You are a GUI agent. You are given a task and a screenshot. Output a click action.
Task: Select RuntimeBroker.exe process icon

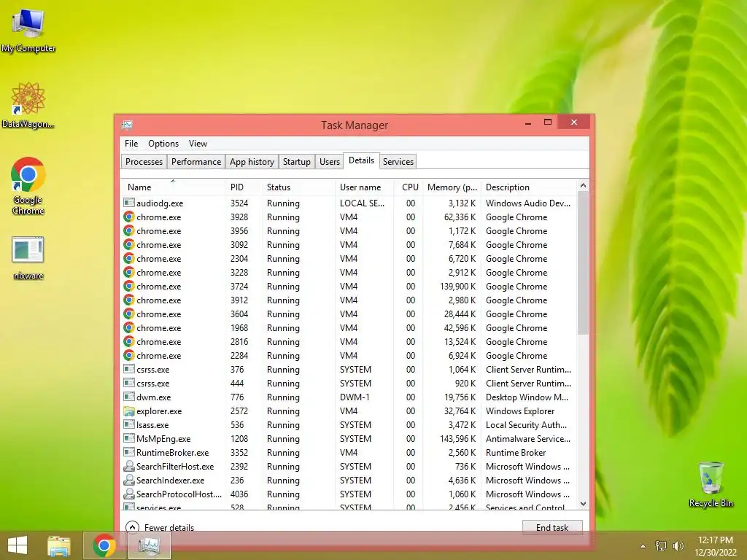128,452
